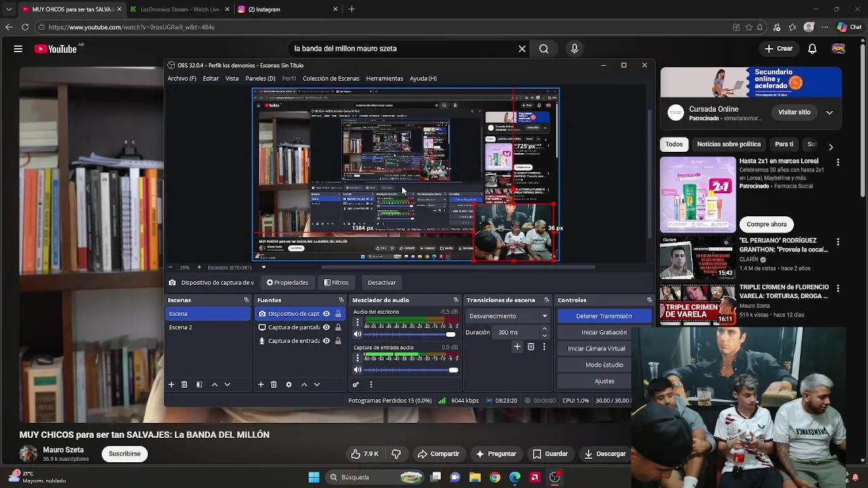Add a new source in Fuentes panel
Image resolution: width=868 pixels, height=488 pixels.
point(260,384)
